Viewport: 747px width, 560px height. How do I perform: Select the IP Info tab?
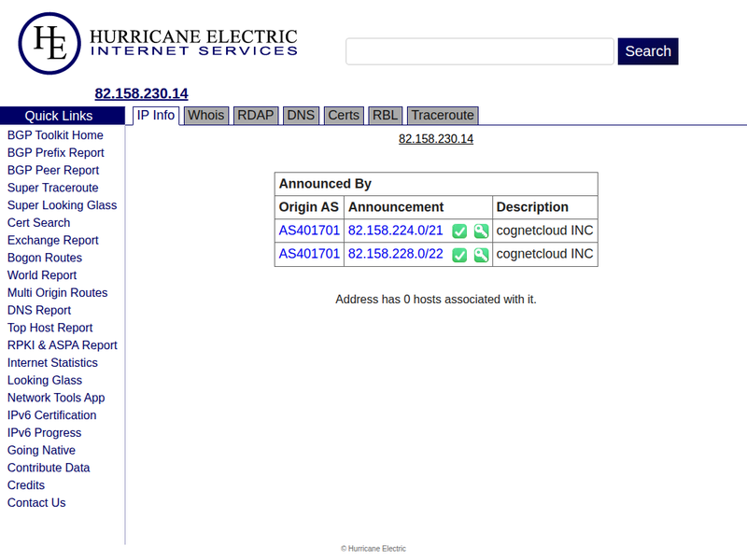click(x=156, y=115)
